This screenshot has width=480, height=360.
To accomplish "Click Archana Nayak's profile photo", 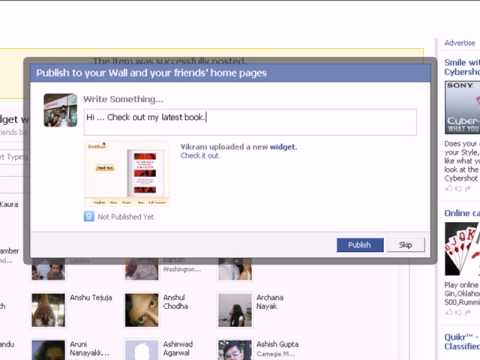I will pos(235,310).
